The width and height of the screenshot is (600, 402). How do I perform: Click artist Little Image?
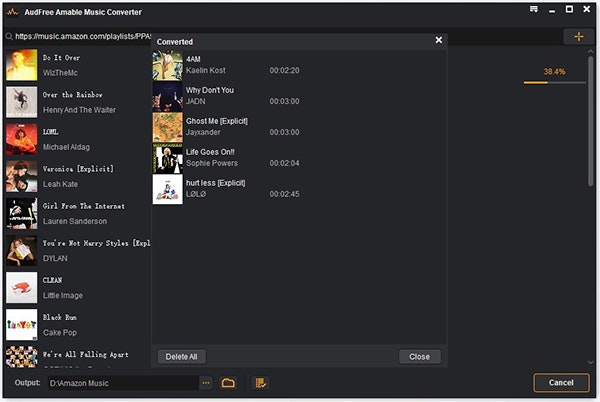click(x=63, y=296)
